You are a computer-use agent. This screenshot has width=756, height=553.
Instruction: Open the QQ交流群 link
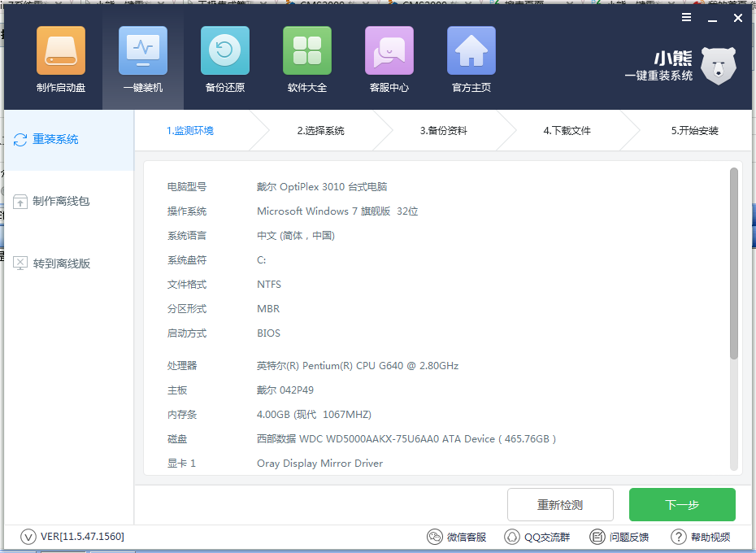point(537,537)
